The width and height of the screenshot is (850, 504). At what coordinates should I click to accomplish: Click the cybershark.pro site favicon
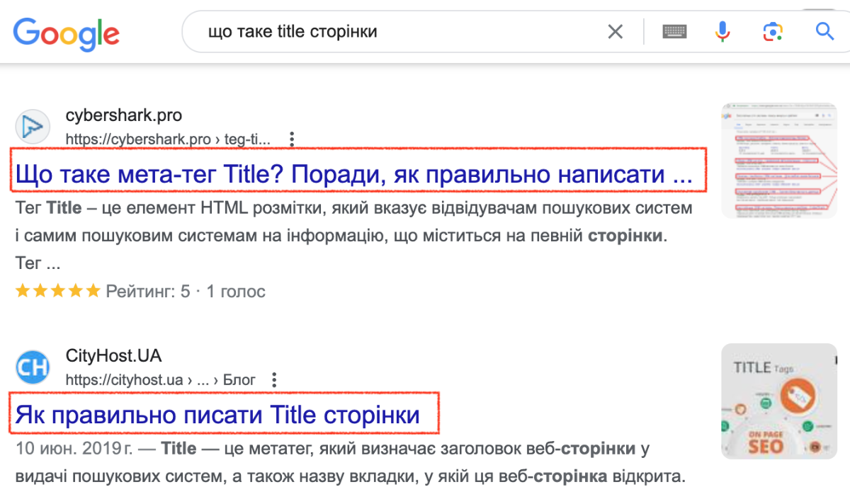coord(32,126)
